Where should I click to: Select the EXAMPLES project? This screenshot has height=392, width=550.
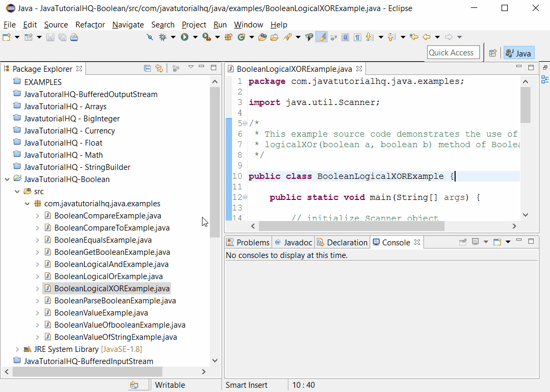pyautogui.click(x=42, y=82)
